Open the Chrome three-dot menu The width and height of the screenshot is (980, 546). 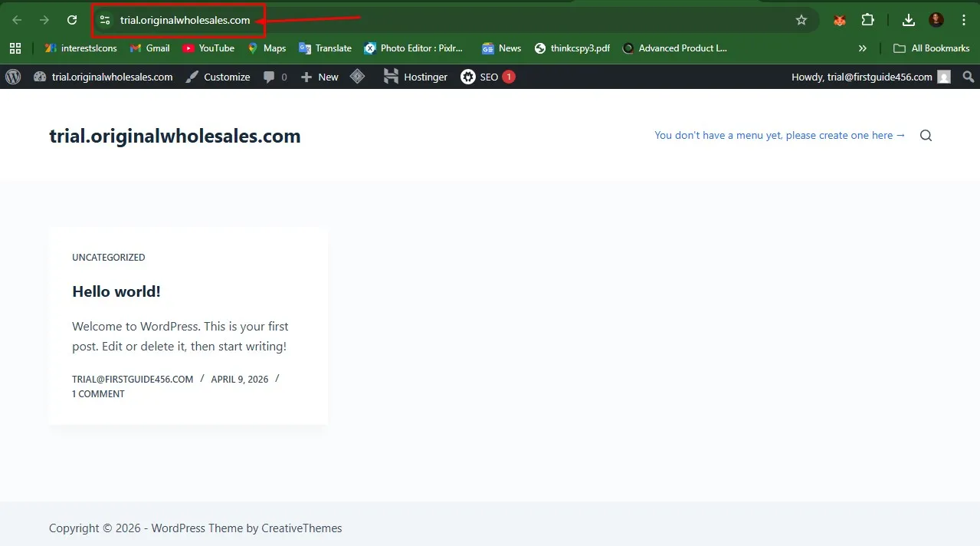[964, 20]
